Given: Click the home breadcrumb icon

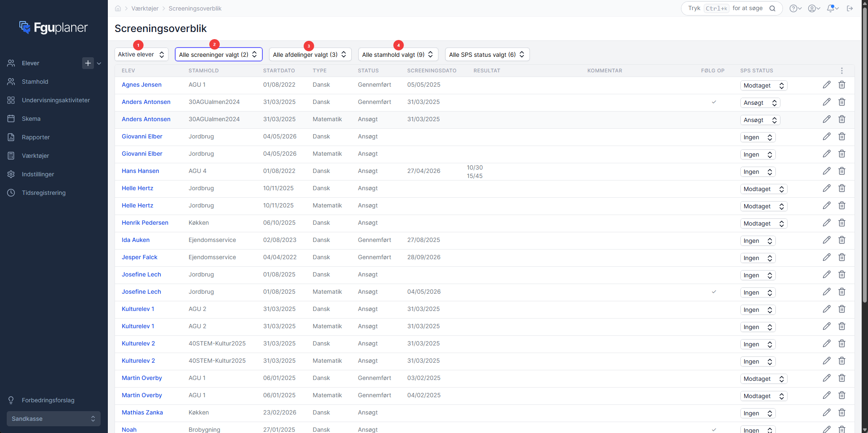Looking at the screenshot, I should pos(118,8).
